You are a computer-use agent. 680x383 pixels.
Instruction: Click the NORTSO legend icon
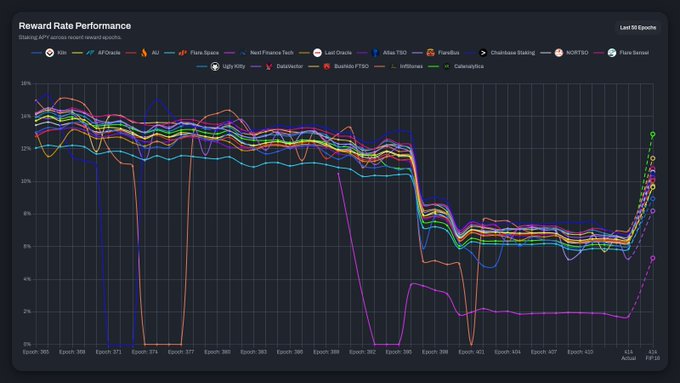(x=559, y=53)
